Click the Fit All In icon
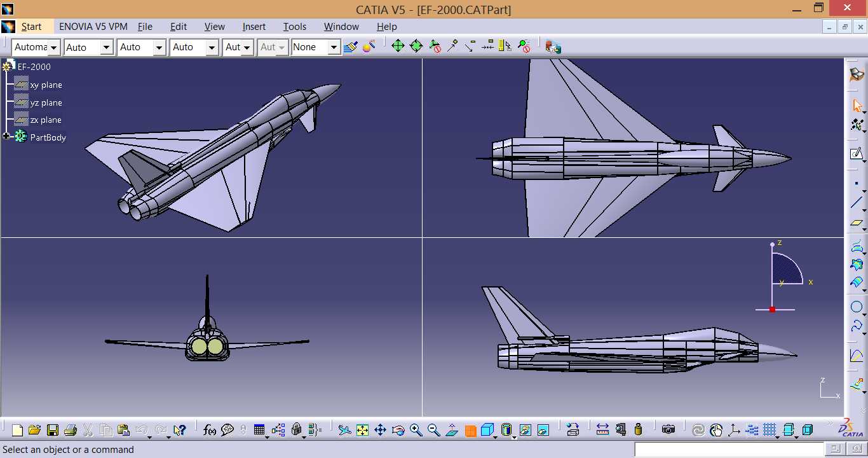The image size is (868, 458). tap(362, 431)
